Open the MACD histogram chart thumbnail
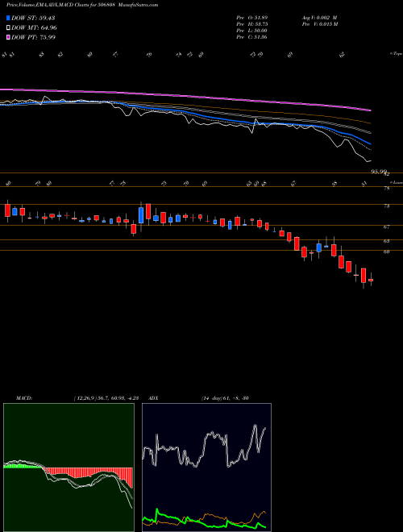The height and width of the screenshot is (532, 403). point(69,468)
